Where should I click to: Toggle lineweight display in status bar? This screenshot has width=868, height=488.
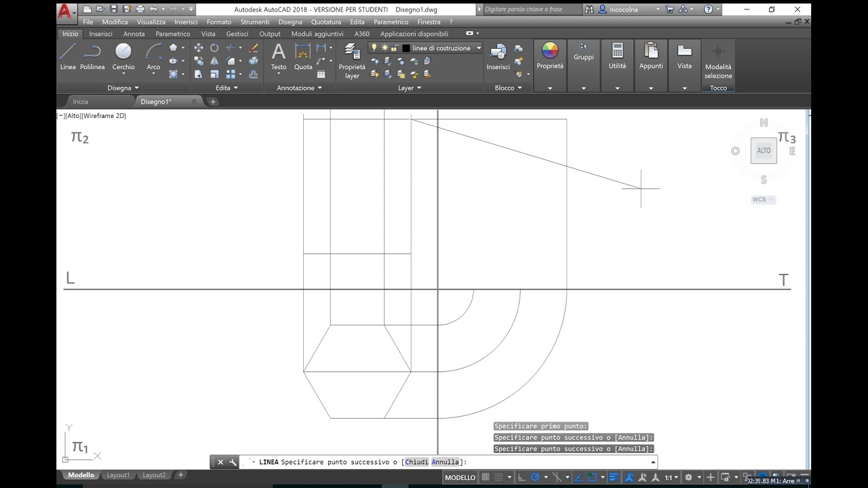point(614,477)
